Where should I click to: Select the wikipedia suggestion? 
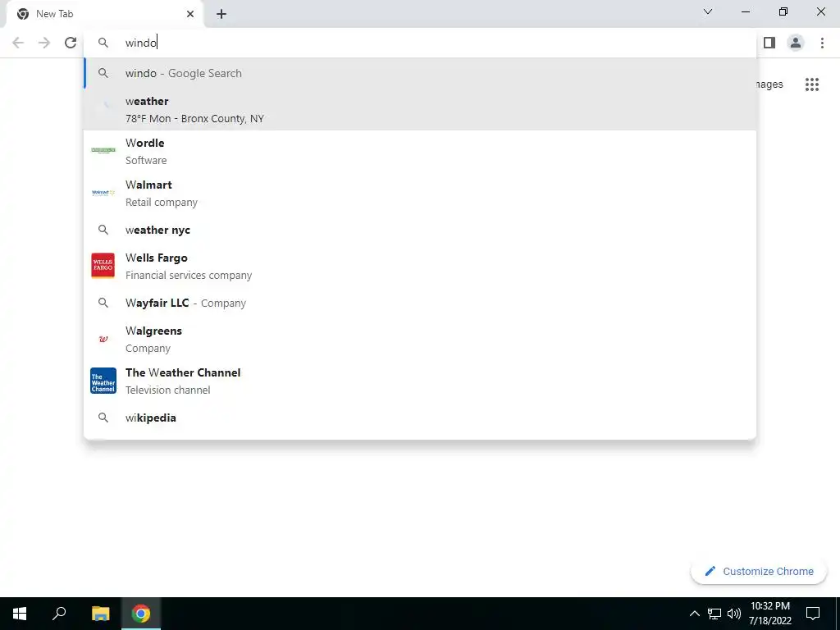421,418
